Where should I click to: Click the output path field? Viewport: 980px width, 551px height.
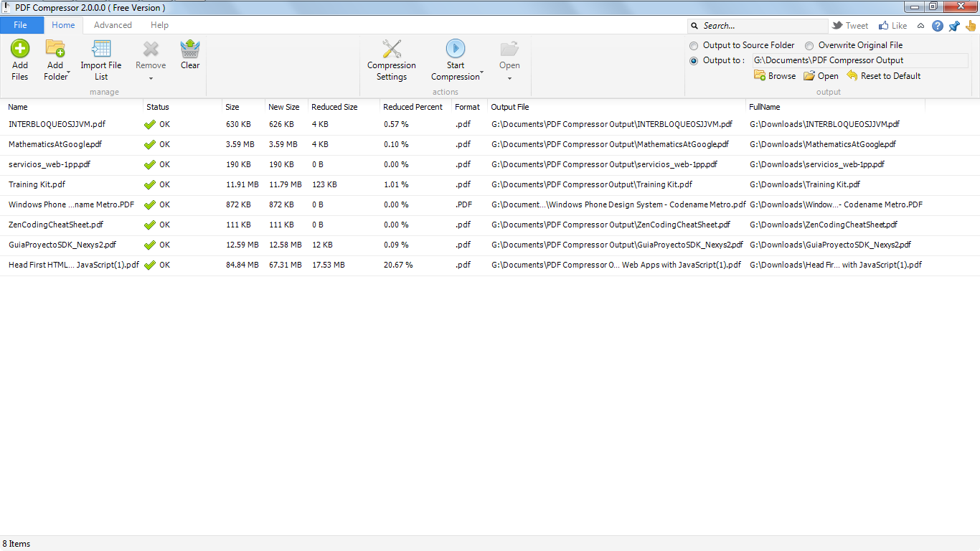coord(860,60)
